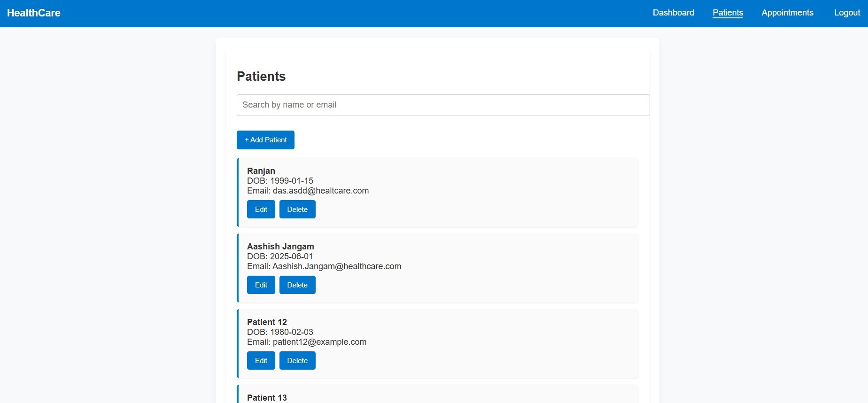The image size is (868, 403).
Task: Click the Aashish Jangam name heading
Action: coord(280,247)
